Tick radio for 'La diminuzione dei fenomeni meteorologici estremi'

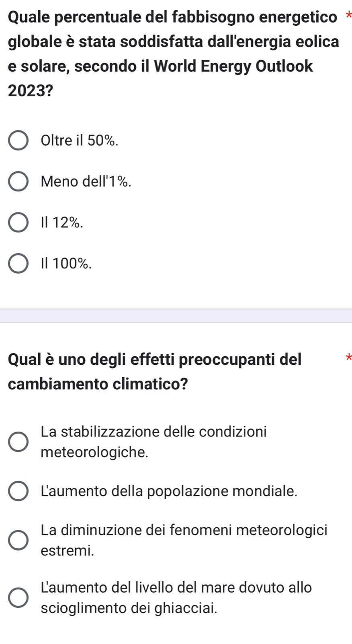pos(18,540)
